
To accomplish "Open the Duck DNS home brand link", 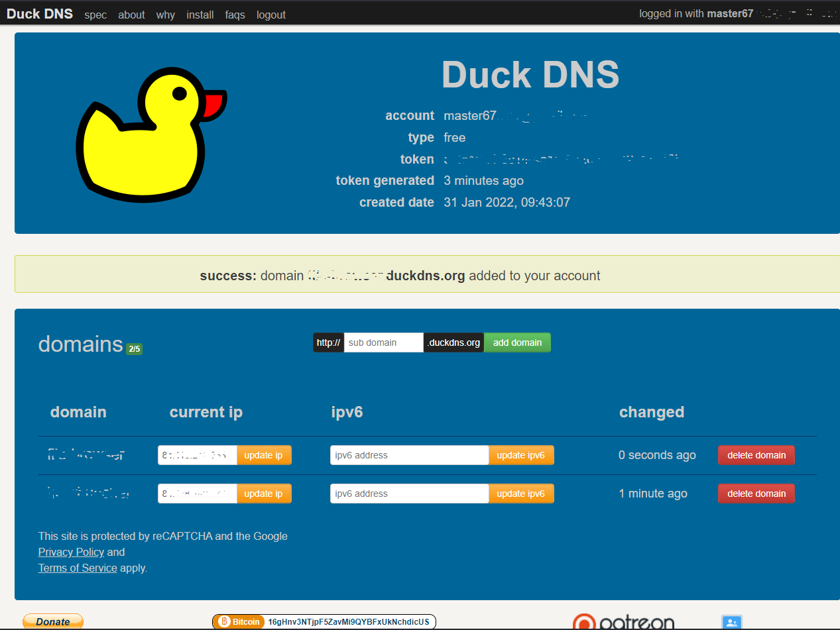I will click(x=40, y=14).
